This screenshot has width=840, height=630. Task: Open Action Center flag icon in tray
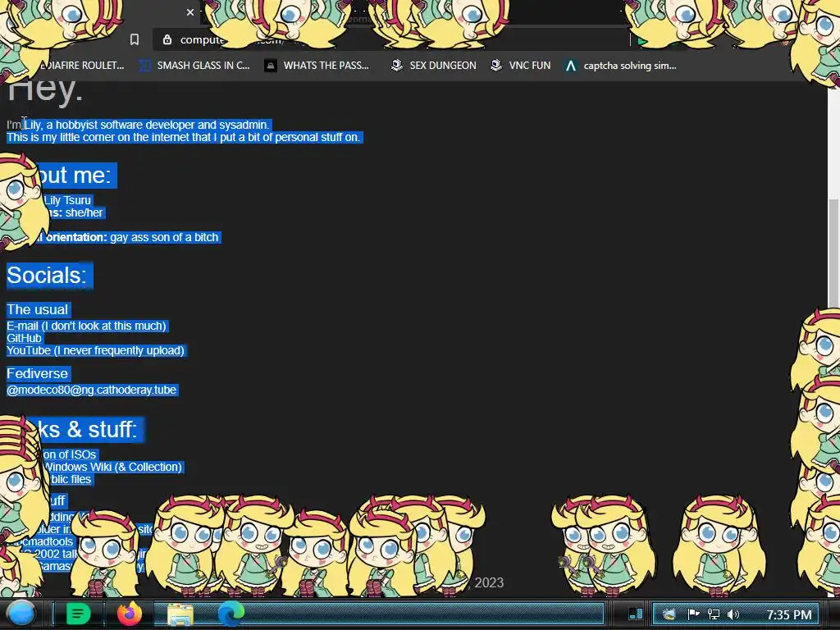tap(693, 614)
